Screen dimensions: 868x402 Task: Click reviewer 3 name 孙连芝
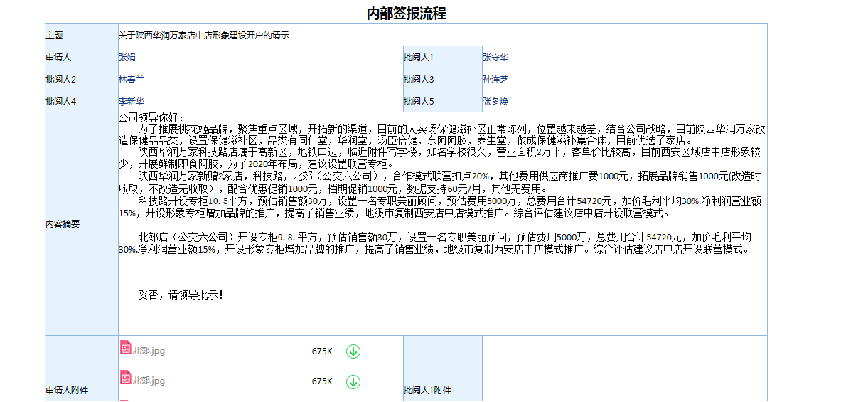495,80
